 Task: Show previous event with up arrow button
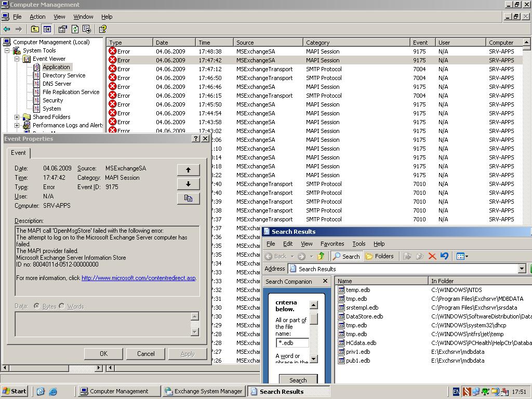click(188, 170)
